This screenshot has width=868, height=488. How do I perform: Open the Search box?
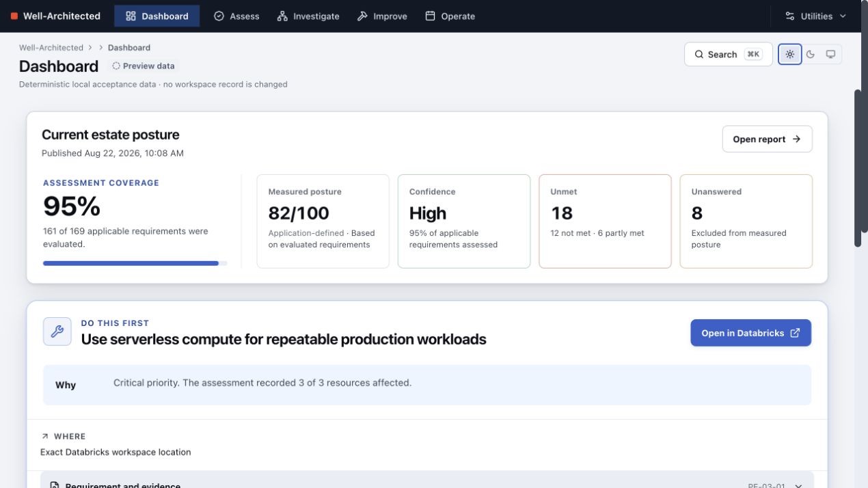point(729,55)
